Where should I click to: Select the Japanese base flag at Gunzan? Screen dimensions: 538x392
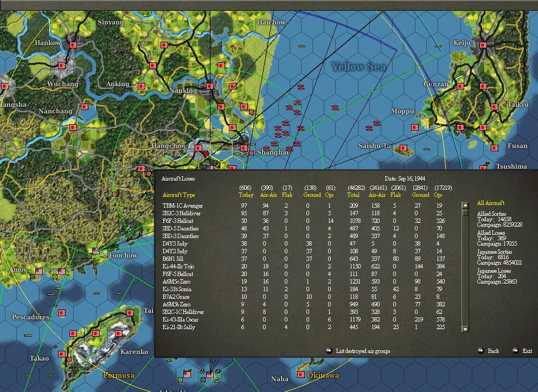(x=460, y=86)
